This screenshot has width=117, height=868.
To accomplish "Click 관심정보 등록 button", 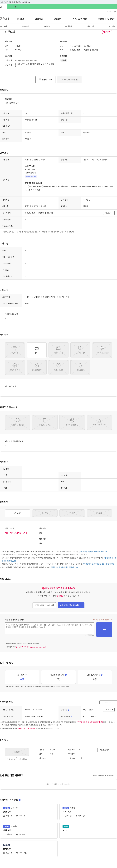I will 45,80.
